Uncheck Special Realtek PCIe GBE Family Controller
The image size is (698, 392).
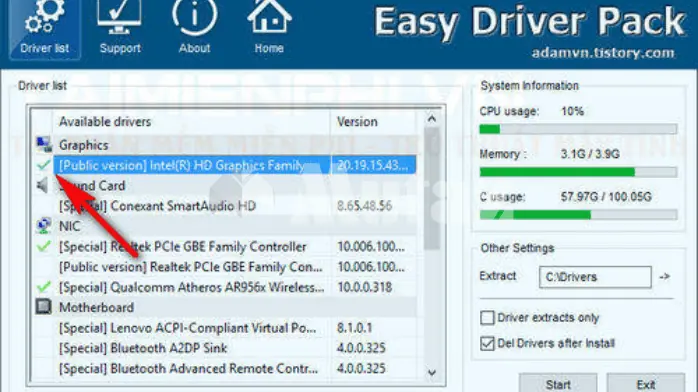tap(43, 246)
